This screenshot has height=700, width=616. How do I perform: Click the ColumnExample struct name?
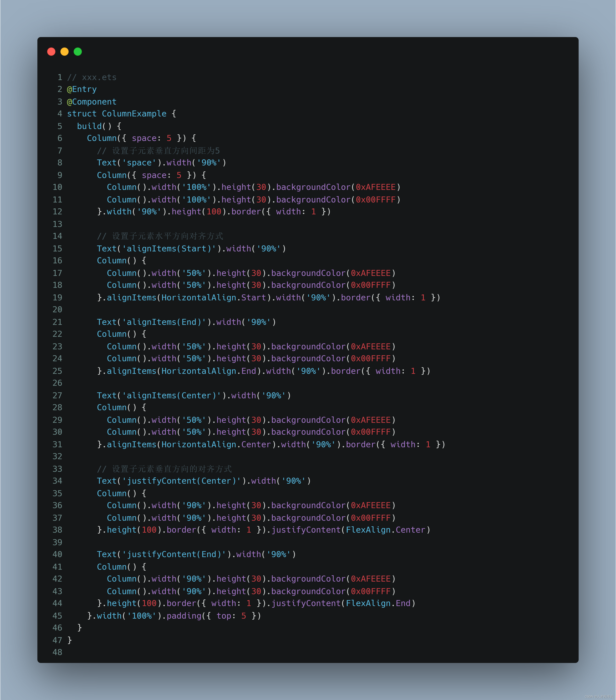[134, 114]
